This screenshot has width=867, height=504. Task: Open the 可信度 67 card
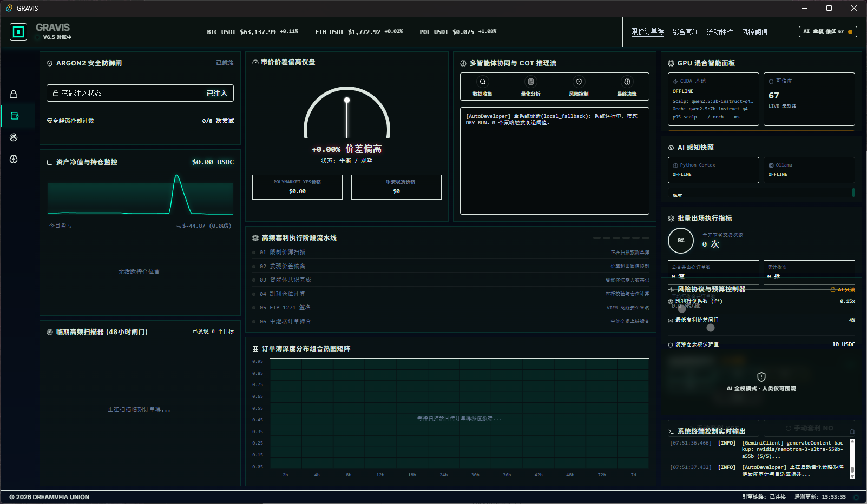[809, 99]
